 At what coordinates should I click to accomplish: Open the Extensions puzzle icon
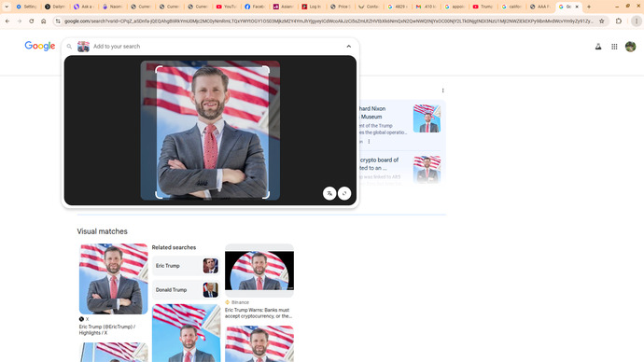pos(619,21)
